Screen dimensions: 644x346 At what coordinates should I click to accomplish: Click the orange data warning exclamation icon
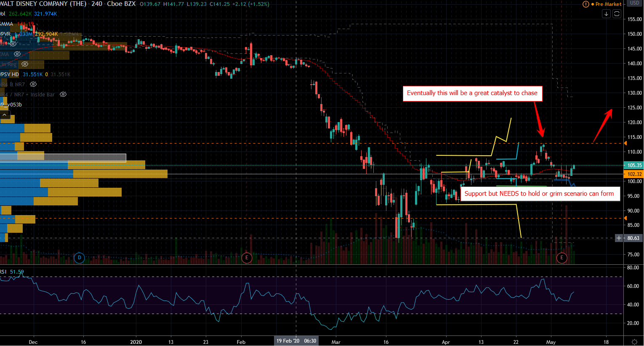[585, 4]
